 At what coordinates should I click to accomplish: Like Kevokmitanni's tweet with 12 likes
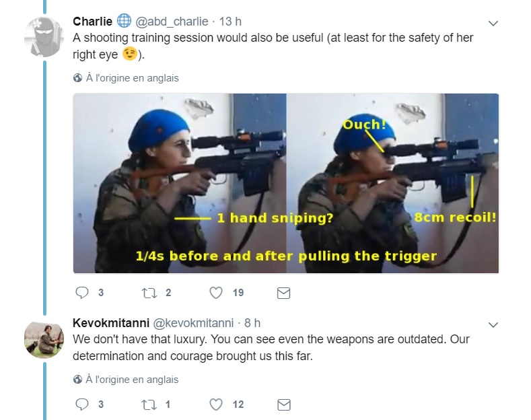point(216,405)
